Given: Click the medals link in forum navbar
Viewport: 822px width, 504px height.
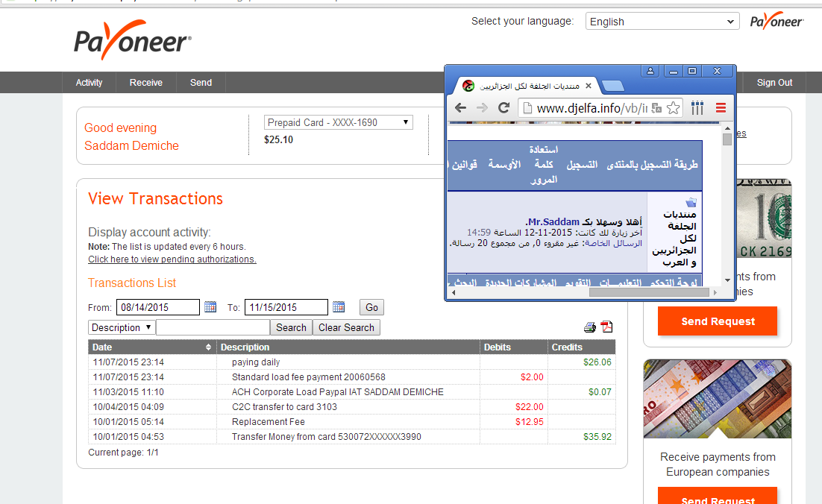Looking at the screenshot, I should coord(504,165).
